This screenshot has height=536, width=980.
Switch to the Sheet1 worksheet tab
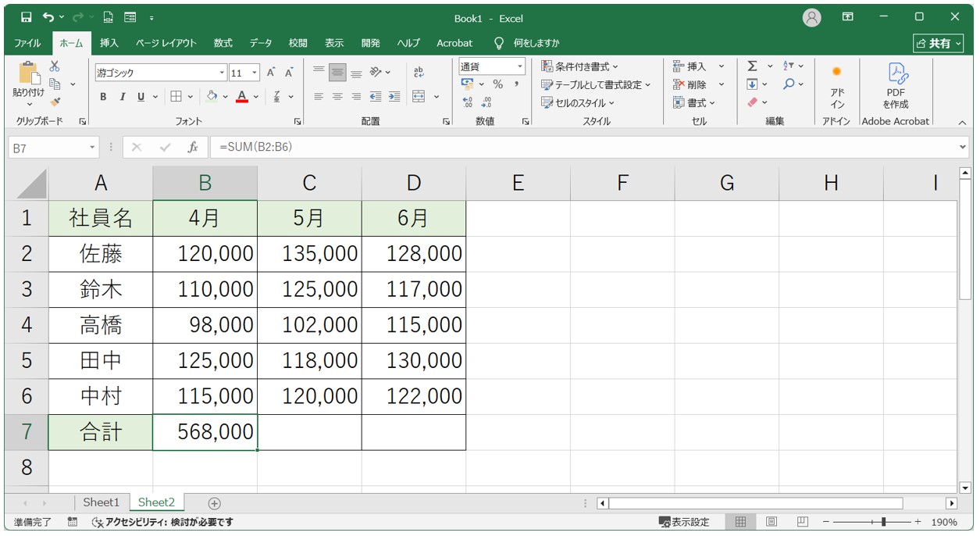click(x=102, y=502)
